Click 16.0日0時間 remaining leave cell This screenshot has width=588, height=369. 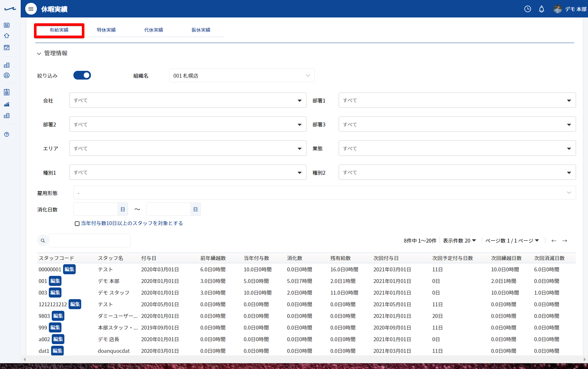(344, 269)
